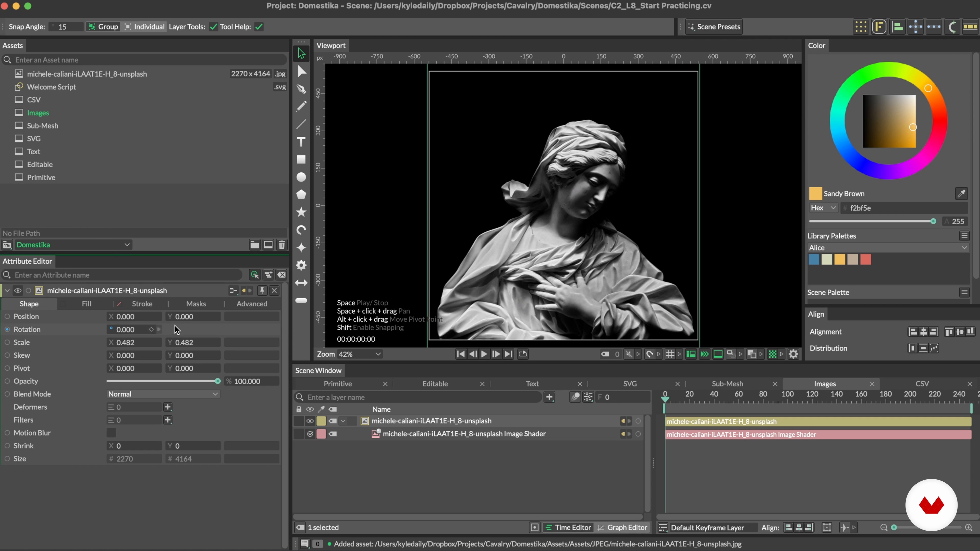
Task: Open Blend Mode Normal dropdown
Action: (163, 394)
